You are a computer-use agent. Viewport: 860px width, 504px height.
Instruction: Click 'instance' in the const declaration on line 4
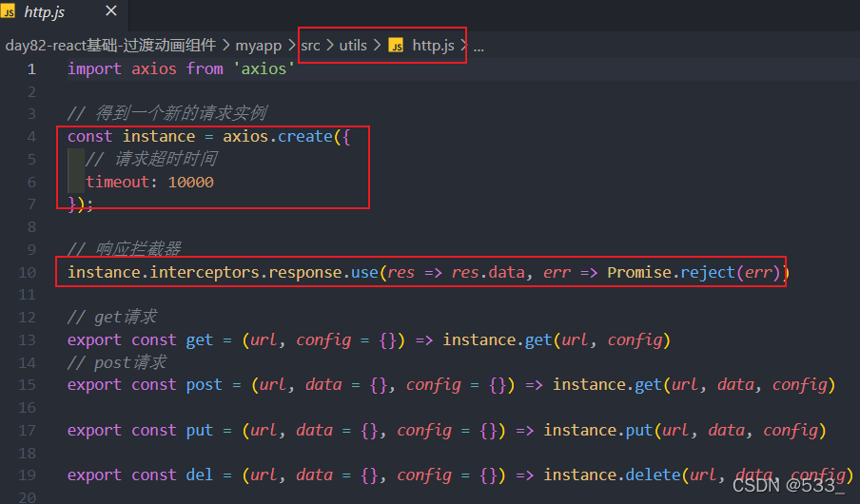pos(159,137)
